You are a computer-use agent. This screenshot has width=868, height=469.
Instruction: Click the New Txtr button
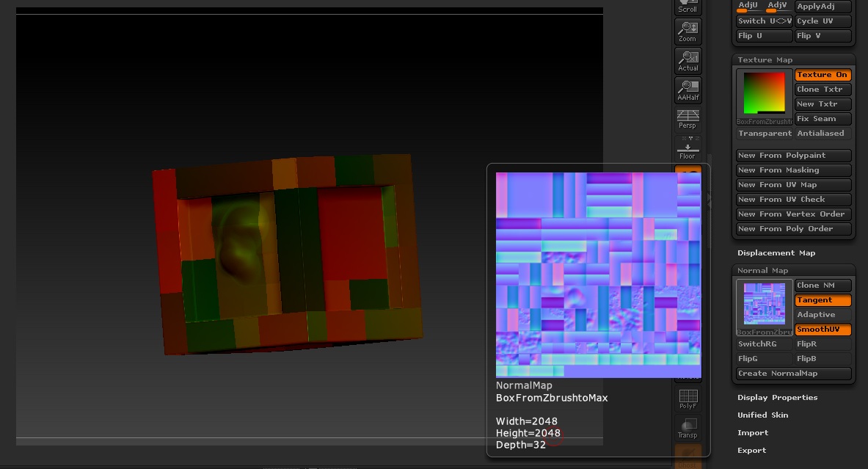[823, 104]
